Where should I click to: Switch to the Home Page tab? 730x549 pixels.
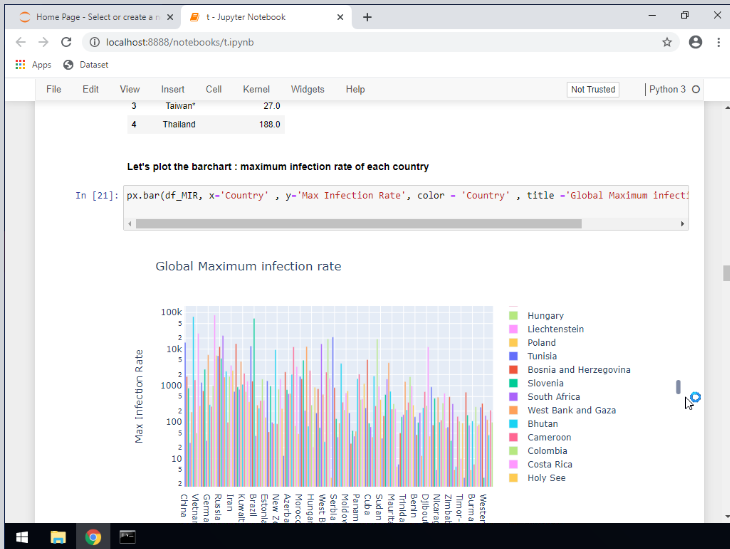click(95, 17)
